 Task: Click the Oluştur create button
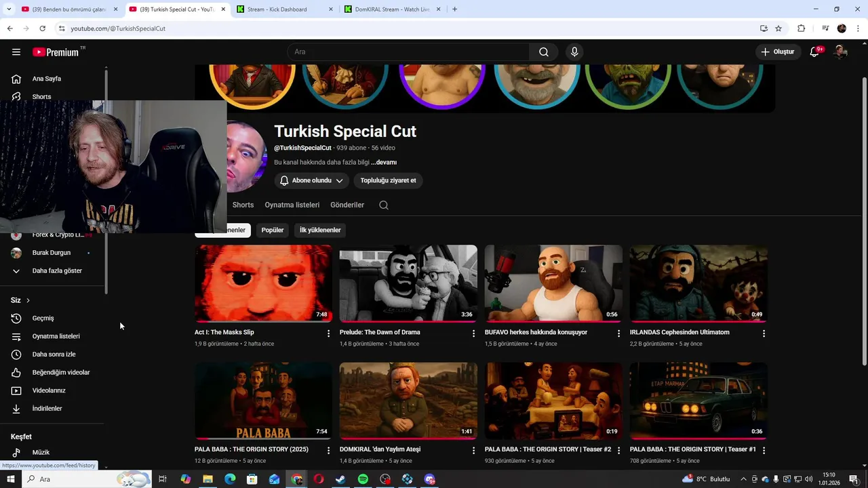pyautogui.click(x=777, y=52)
